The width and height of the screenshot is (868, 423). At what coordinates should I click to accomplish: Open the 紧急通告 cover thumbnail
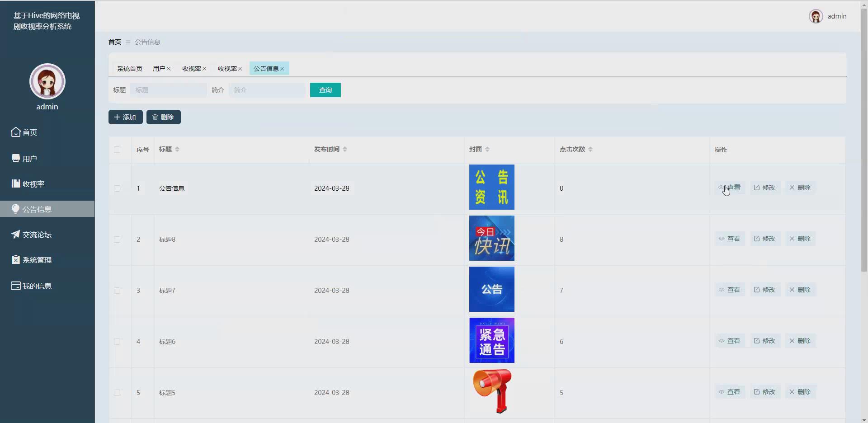click(492, 340)
